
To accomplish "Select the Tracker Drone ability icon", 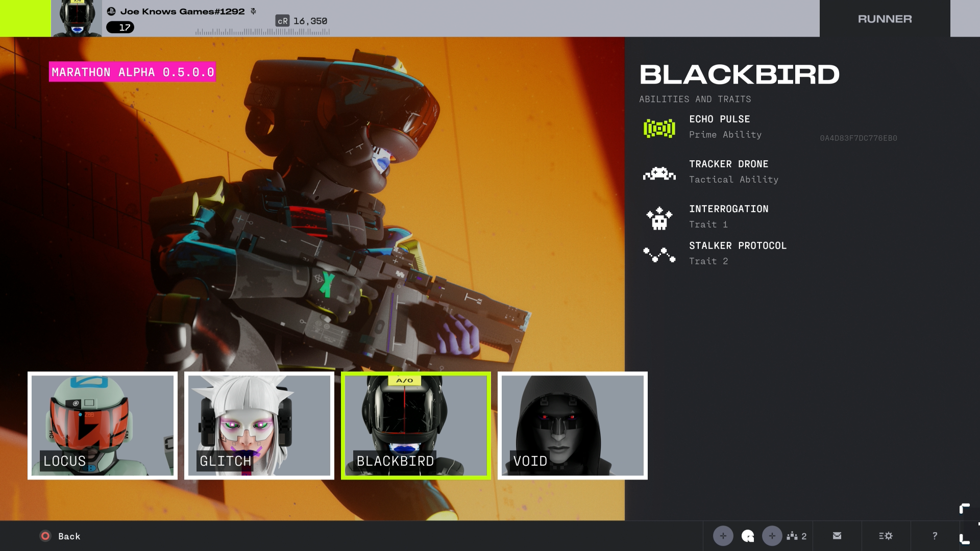I will pyautogui.click(x=659, y=173).
